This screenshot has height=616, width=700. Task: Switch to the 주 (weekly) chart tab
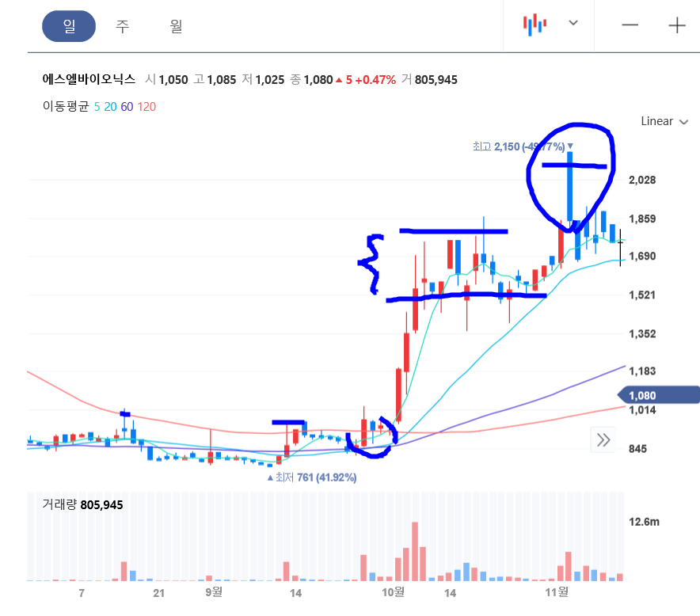[x=122, y=26]
